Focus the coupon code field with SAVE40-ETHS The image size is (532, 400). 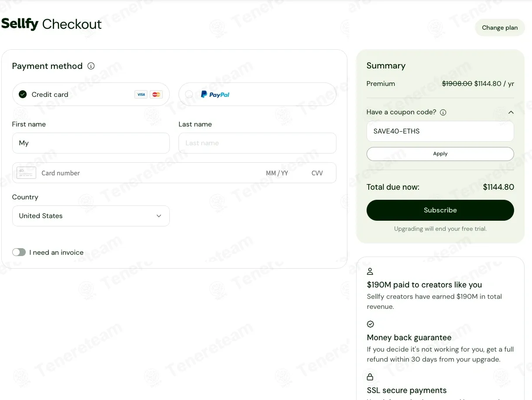pos(440,131)
